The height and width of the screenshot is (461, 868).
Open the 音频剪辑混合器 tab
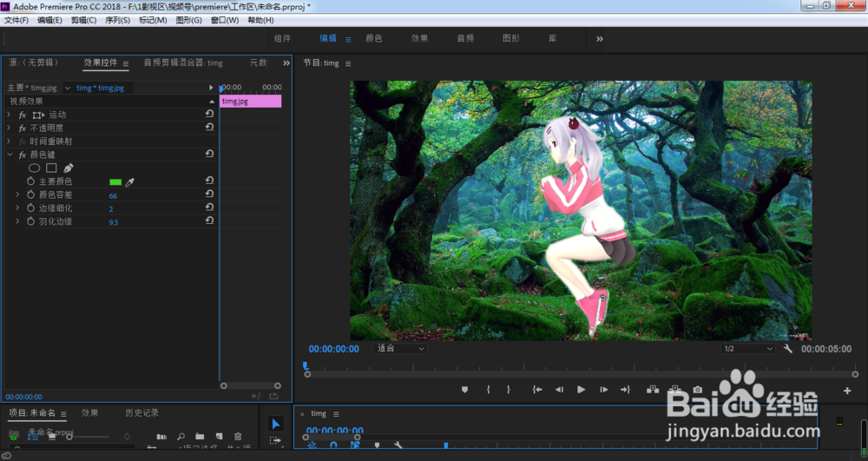click(x=182, y=63)
